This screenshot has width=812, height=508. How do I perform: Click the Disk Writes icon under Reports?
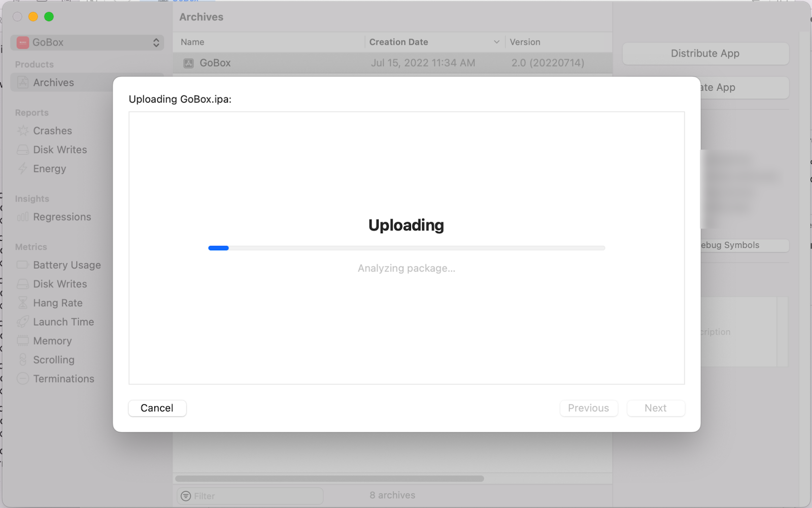[23, 150]
